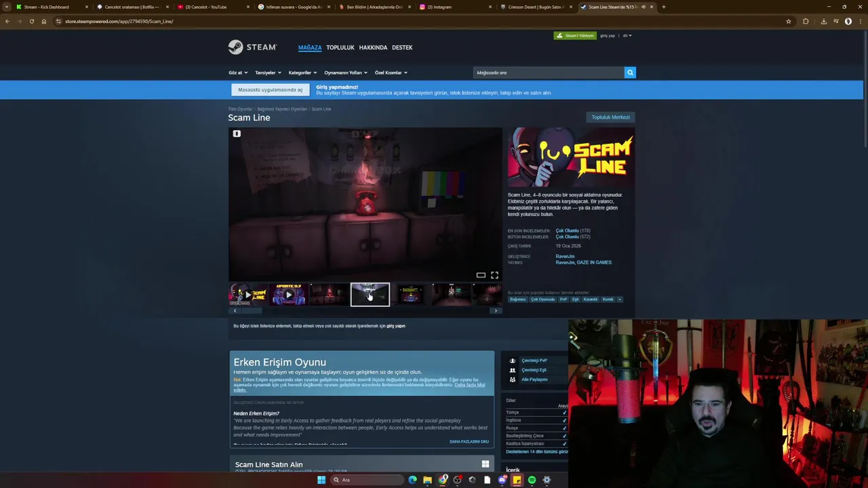Open Sticky Notes from the taskbar
Viewport: 868px width, 488px height.
[x=517, y=480]
